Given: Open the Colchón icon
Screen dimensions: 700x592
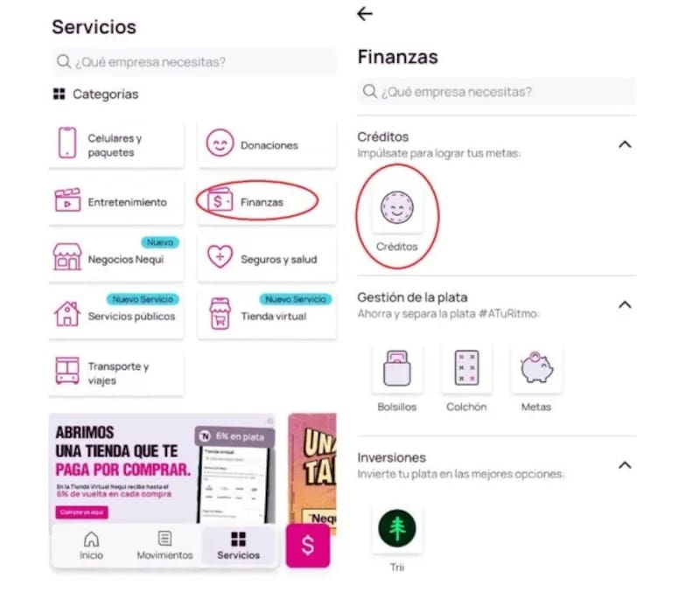Looking at the screenshot, I should coord(466,368).
